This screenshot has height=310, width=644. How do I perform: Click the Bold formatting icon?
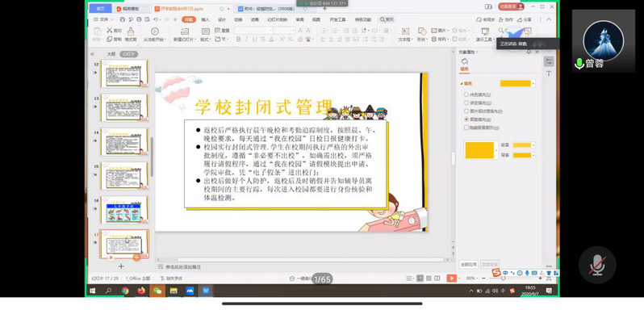238,40
